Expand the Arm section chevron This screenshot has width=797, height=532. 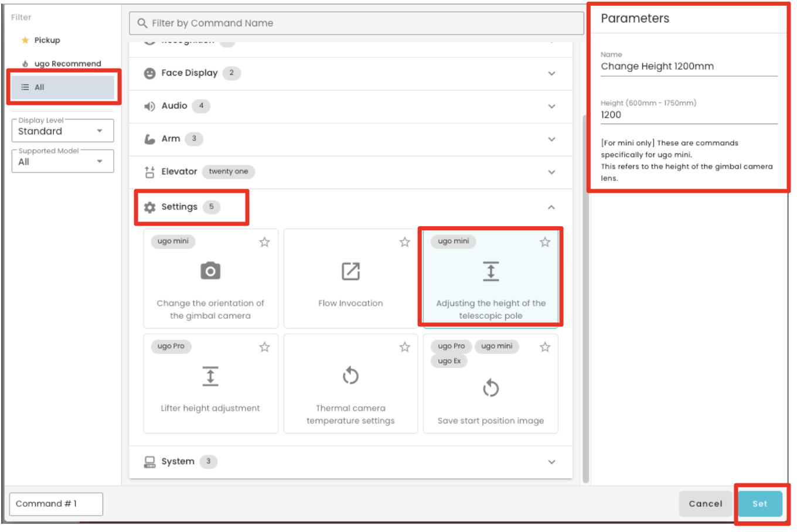point(551,139)
